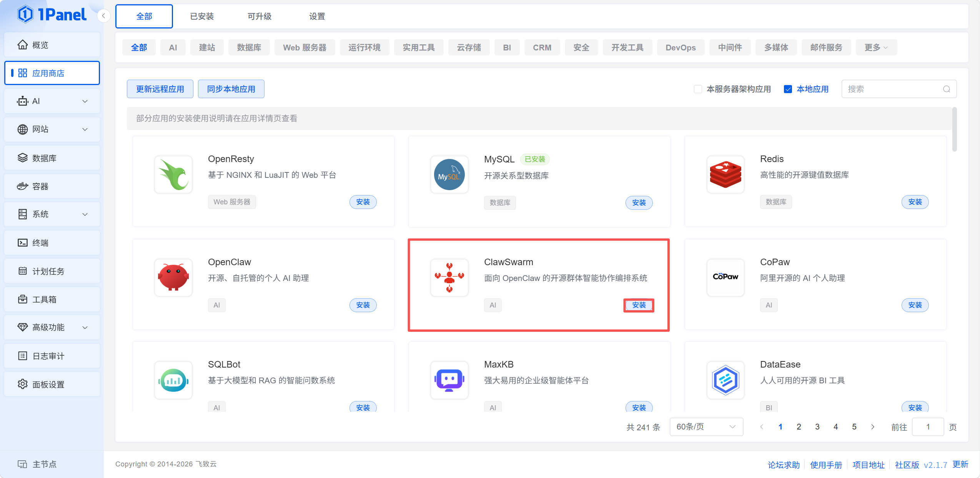Click the 更新远程应用 button

pos(160,89)
